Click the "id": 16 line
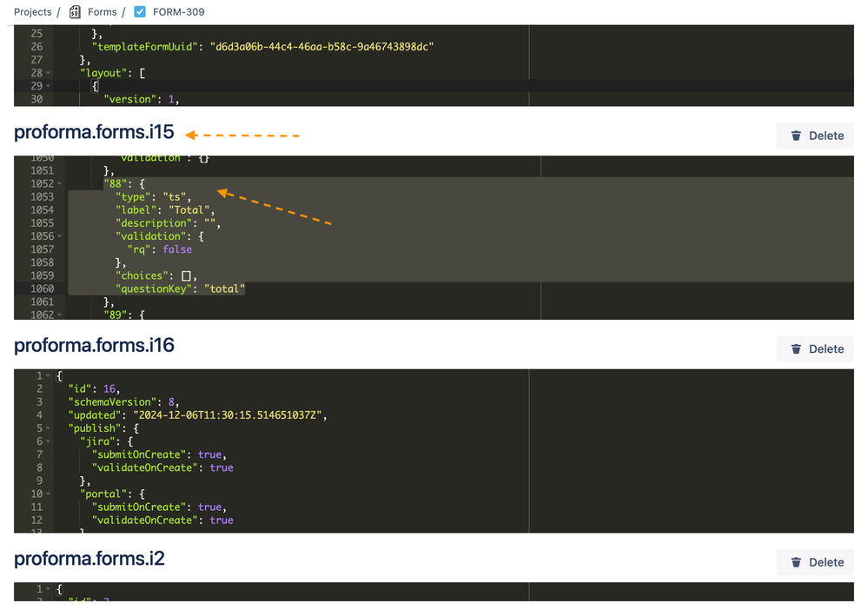This screenshot has height=610, width=868. [94, 389]
